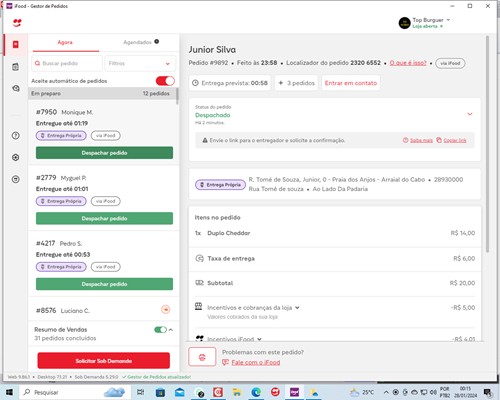This screenshot has height=400, width=500.
Task: Open the help question mark icon
Action: coord(16,136)
